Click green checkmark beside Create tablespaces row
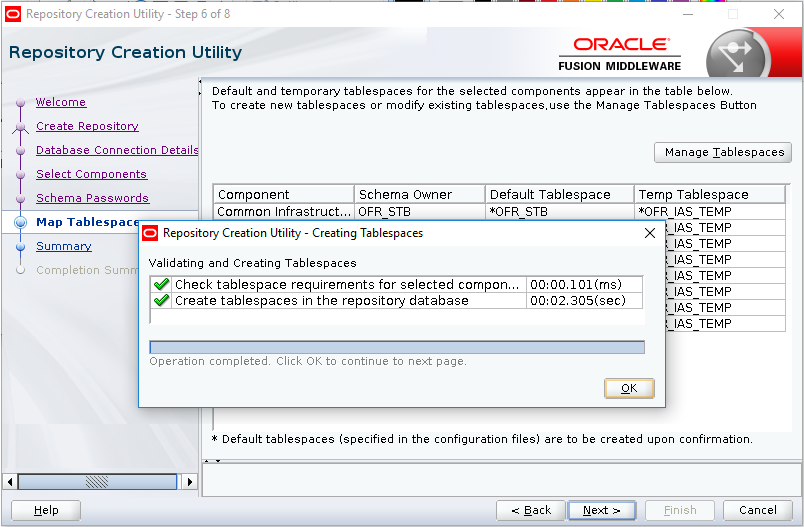 coord(161,301)
